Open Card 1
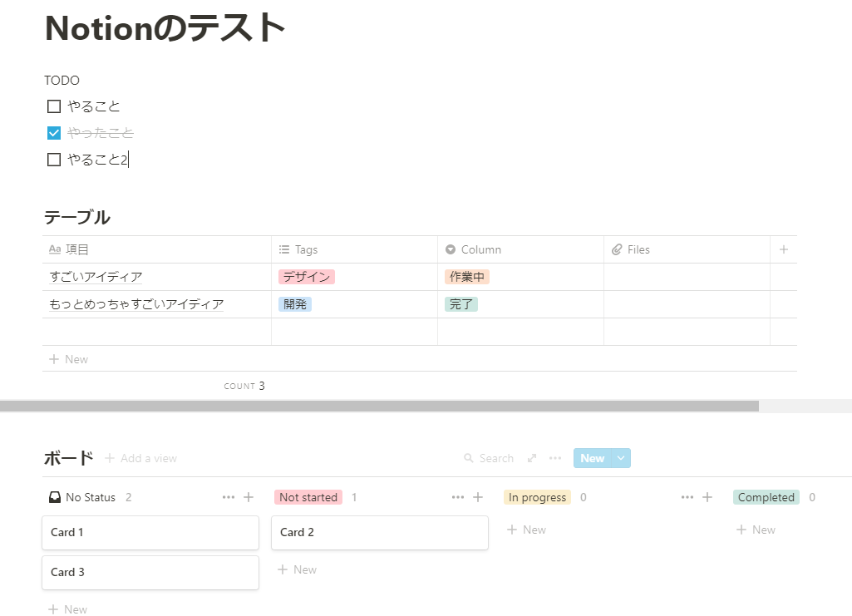852x616 pixels. [150, 532]
